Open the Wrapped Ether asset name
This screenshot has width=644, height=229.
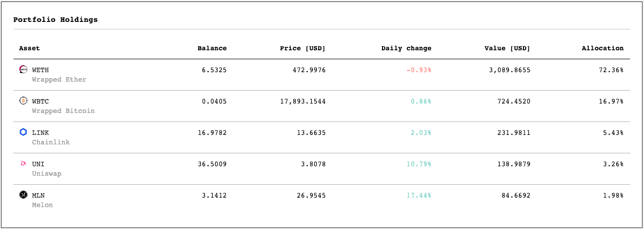coord(59,80)
